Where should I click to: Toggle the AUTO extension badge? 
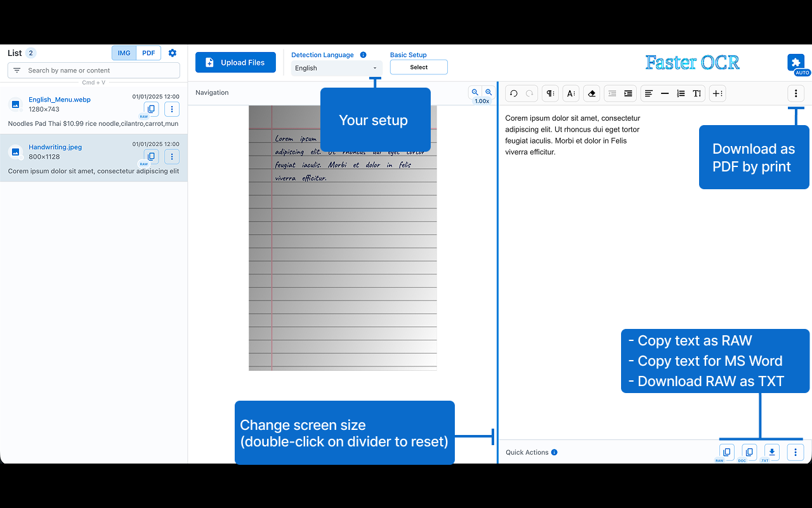[x=796, y=63]
